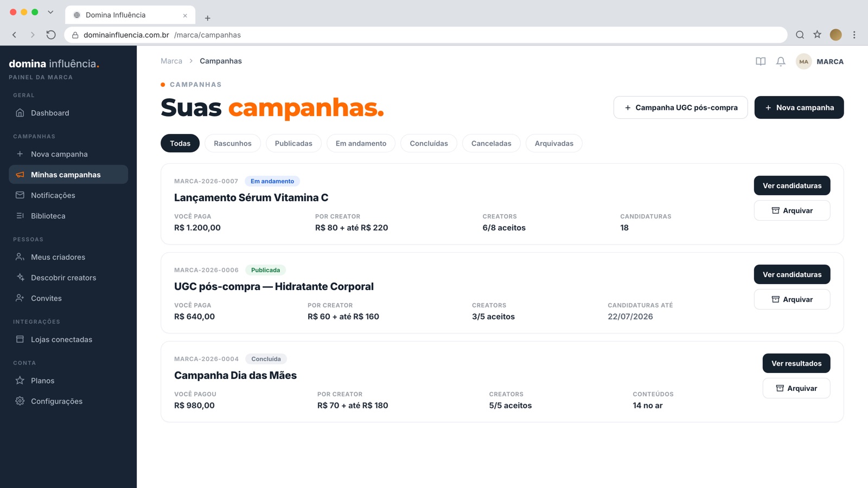Open Notificações envelope icon in sidebar

pos(20,195)
